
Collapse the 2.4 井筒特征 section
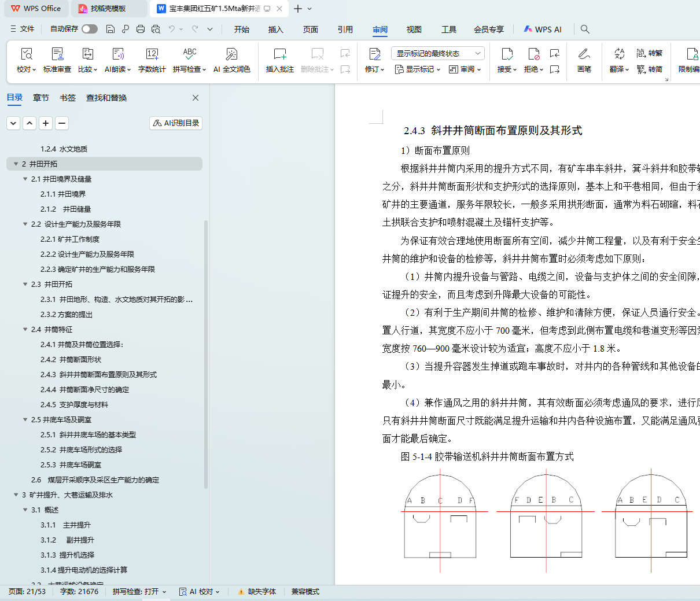(x=25, y=329)
